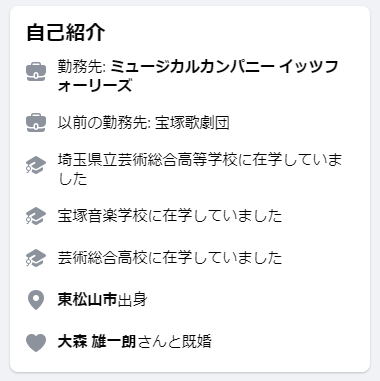Click the 芸術総合高校に在学していました entry
The width and height of the screenshot is (380, 381).
point(170,258)
